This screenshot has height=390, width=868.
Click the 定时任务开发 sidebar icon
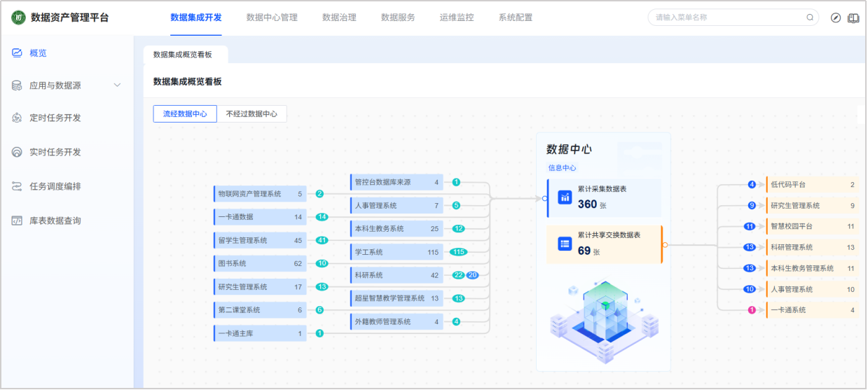tap(17, 118)
